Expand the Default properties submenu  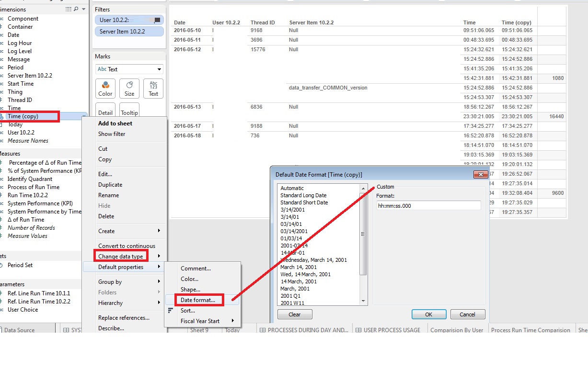click(x=121, y=267)
